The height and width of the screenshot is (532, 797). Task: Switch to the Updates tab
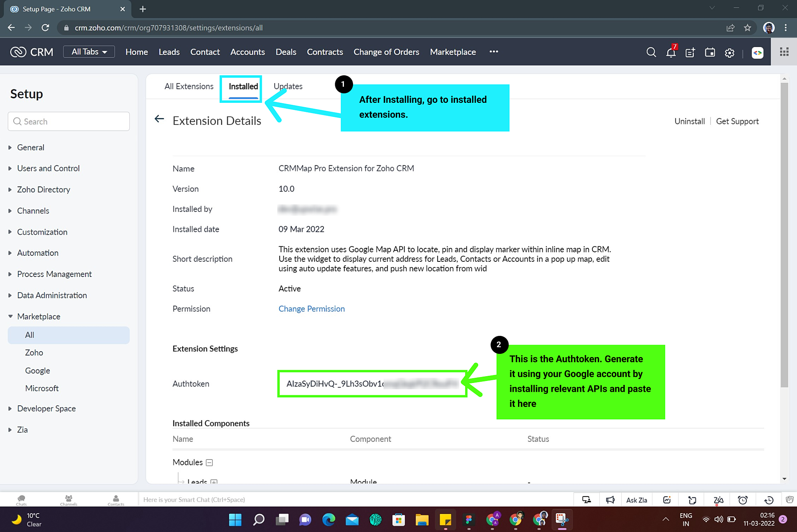288,86
